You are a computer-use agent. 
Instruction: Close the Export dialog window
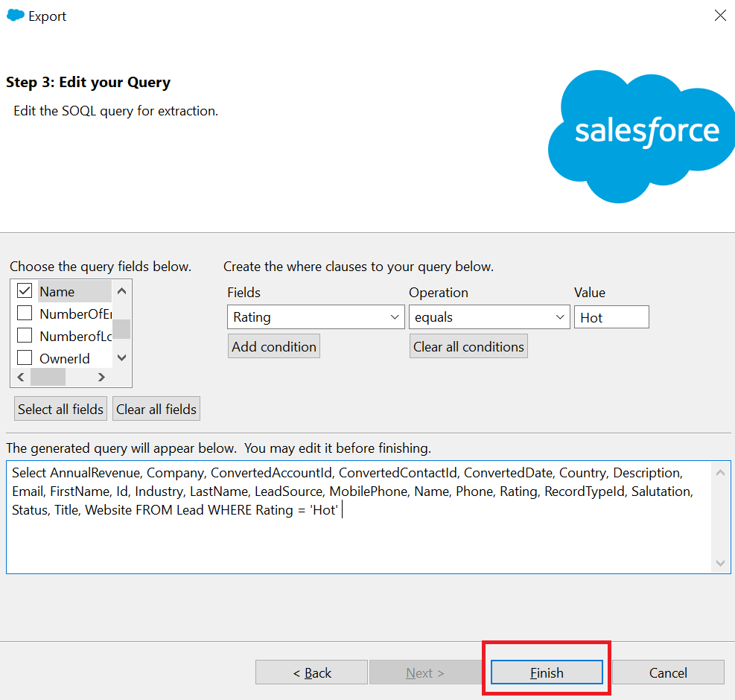(x=720, y=16)
